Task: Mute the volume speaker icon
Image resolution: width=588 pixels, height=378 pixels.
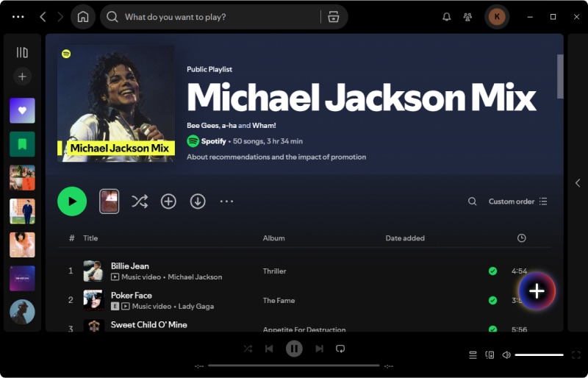Action: (506, 354)
